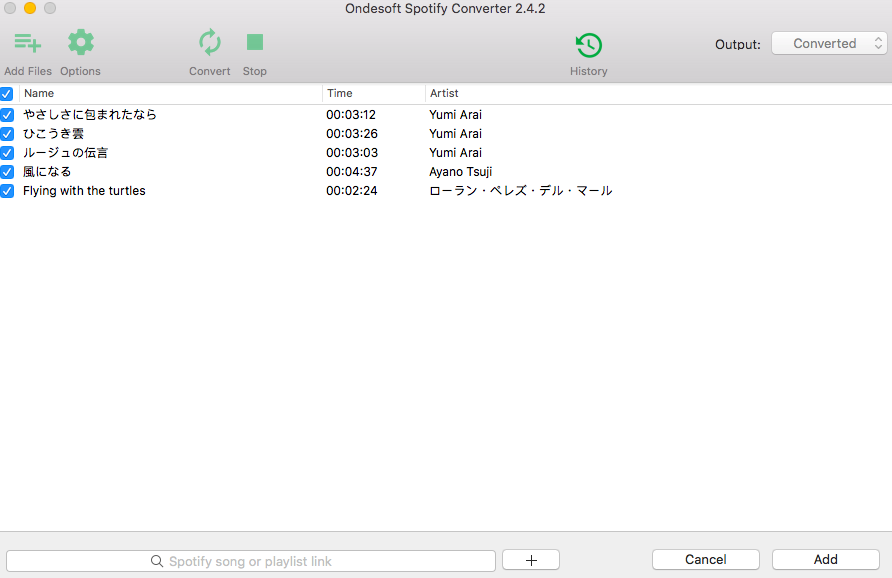
Task: Uncheck the やさしさに包まれたなら track checkbox
Action: [7, 115]
